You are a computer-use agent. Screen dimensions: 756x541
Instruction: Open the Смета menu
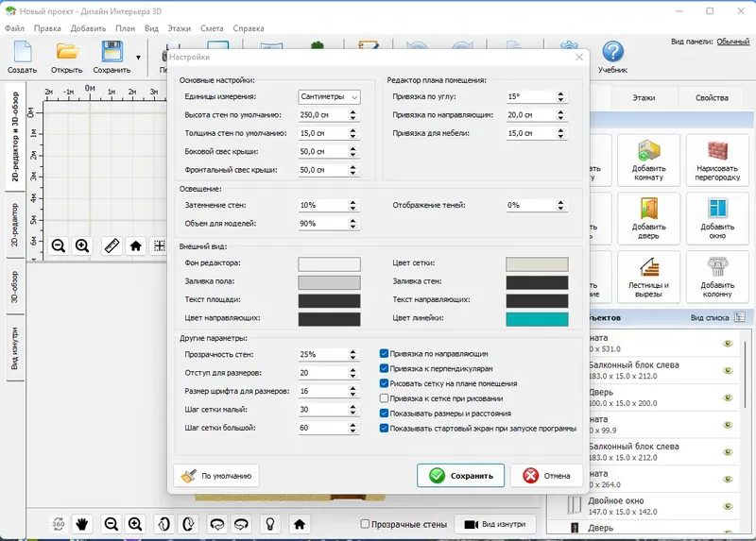tap(212, 28)
